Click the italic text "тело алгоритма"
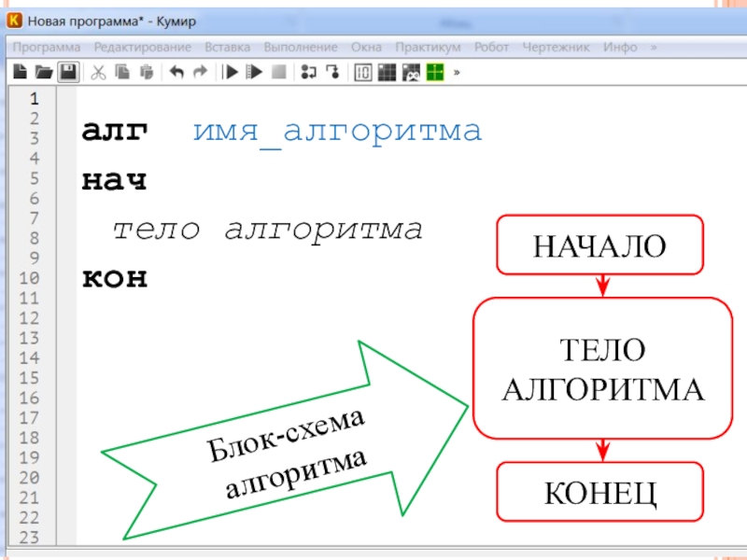The width and height of the screenshot is (747, 560). [267, 231]
